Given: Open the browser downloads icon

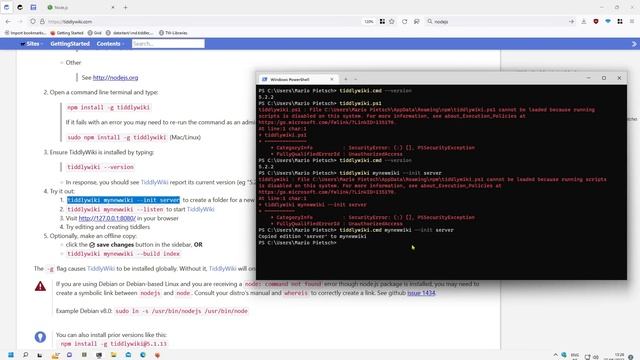Looking at the screenshot, I should [584, 22].
